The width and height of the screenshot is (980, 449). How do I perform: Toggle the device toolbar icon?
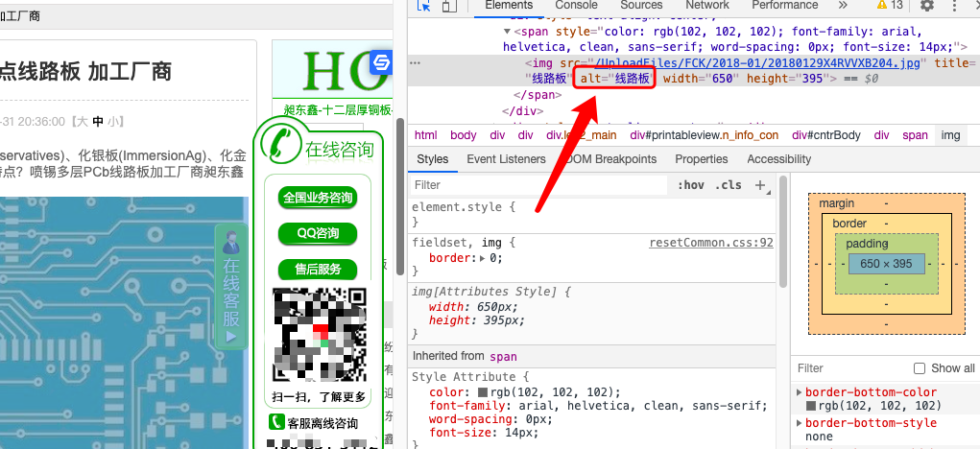tap(448, 6)
